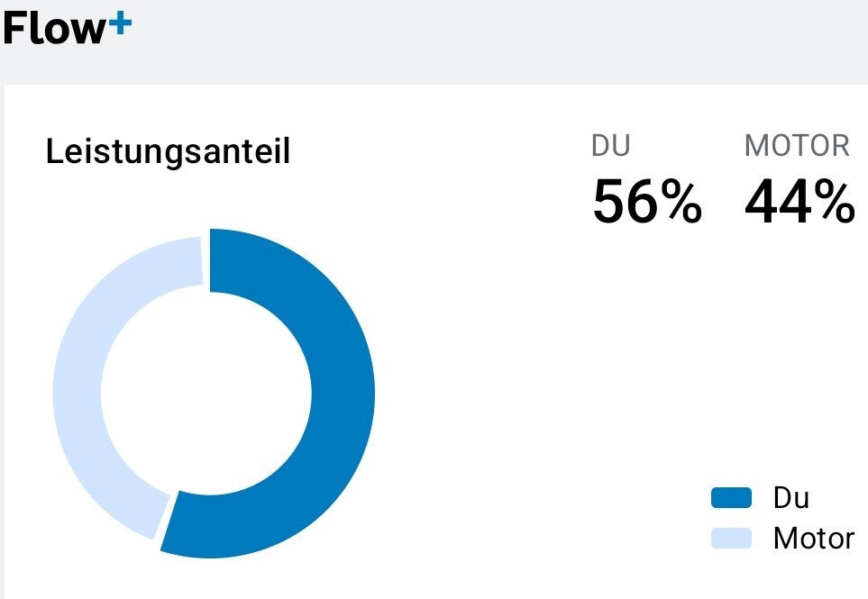
Task: Click the MOTOR label above 44%
Action: 797,146
